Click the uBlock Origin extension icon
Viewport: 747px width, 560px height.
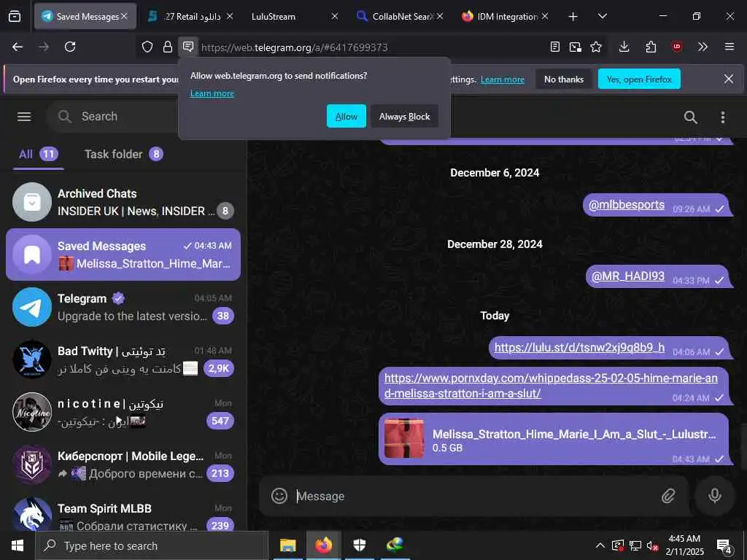(x=676, y=47)
